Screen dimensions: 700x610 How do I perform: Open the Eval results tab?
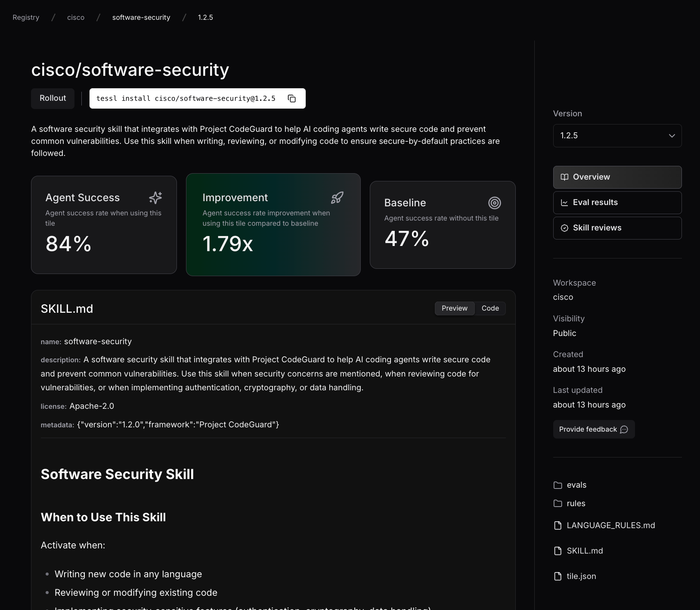tap(617, 202)
